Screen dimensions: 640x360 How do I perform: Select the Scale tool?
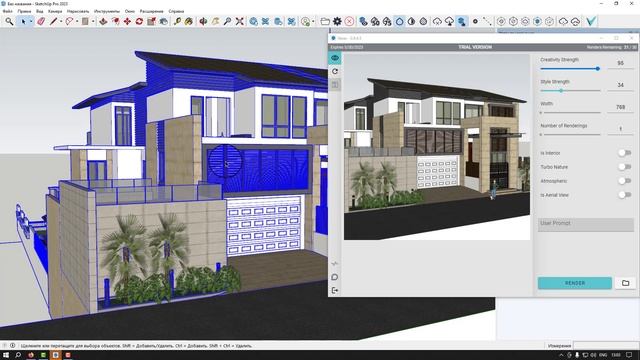pos(151,21)
